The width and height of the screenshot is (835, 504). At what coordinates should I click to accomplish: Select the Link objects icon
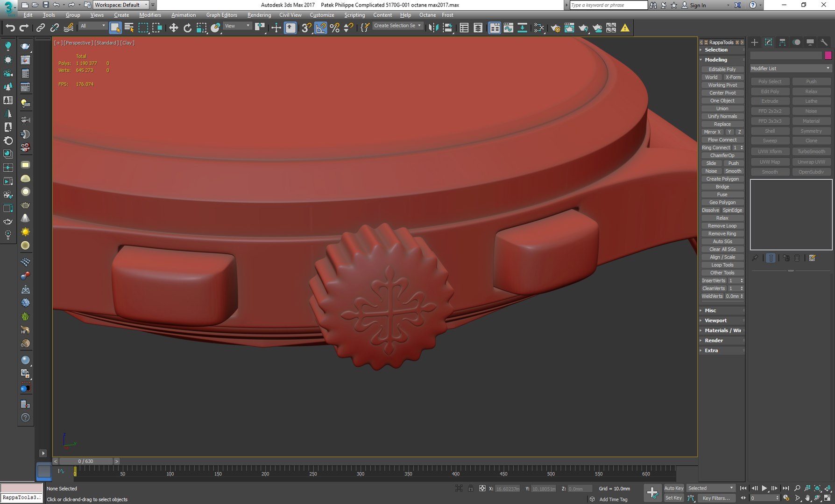pyautogui.click(x=41, y=28)
